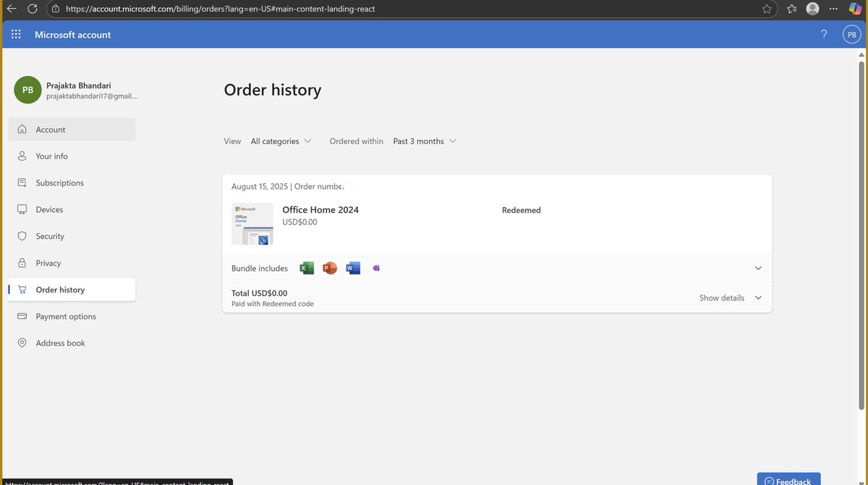Open Address book
Viewport: 868px width, 485px height.
point(72,343)
